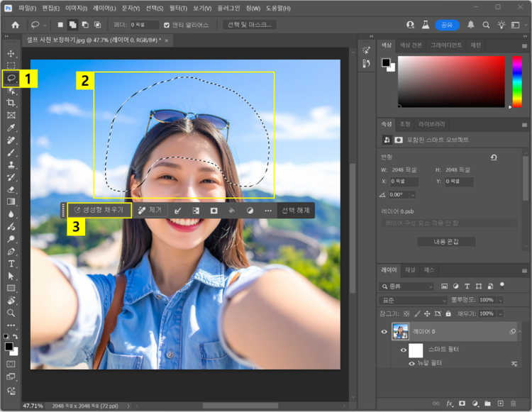Image resolution: width=532 pixels, height=412 pixels.
Task: Click the vertical hue slider in color panel
Action: coord(517,82)
